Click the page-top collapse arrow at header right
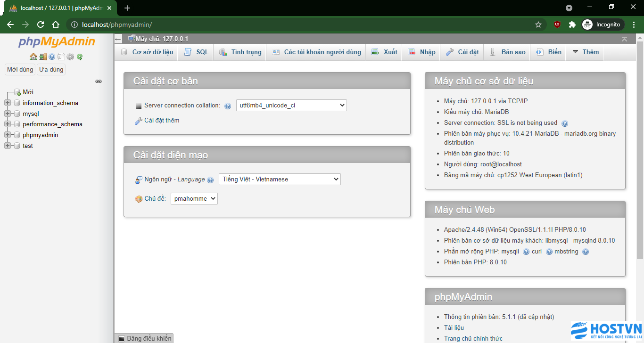This screenshot has width=644, height=343. [624, 39]
